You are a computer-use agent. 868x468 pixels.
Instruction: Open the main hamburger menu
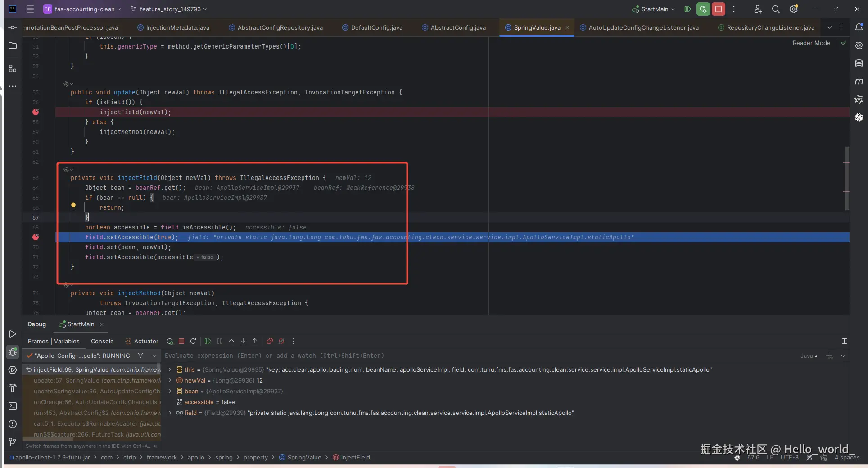click(x=30, y=9)
